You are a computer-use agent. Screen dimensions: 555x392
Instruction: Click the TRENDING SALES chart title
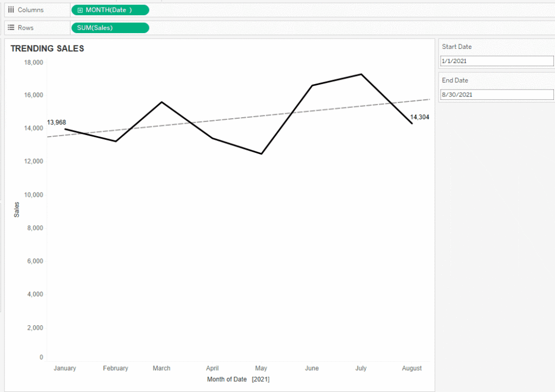pyautogui.click(x=48, y=48)
